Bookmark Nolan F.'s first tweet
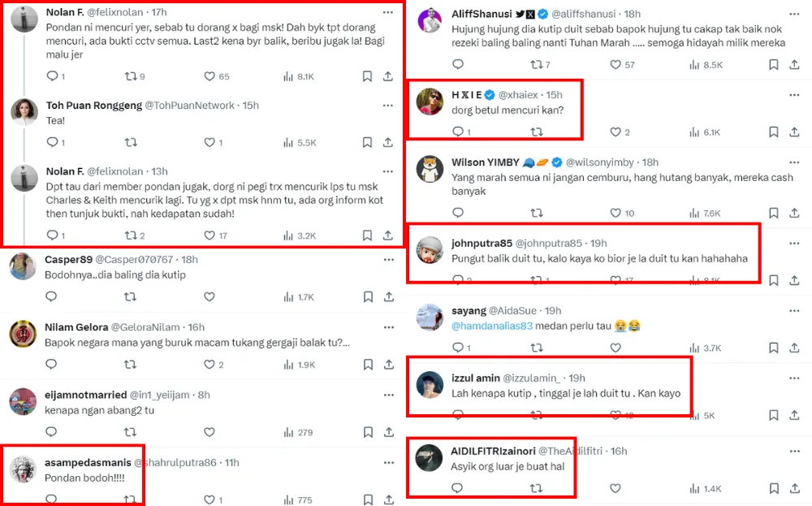This screenshot has height=506, width=812. (367, 76)
